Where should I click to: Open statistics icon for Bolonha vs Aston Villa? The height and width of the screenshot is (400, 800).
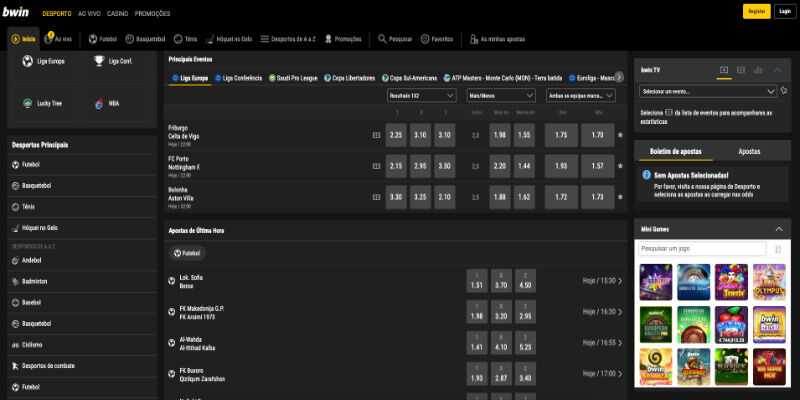[377, 197]
